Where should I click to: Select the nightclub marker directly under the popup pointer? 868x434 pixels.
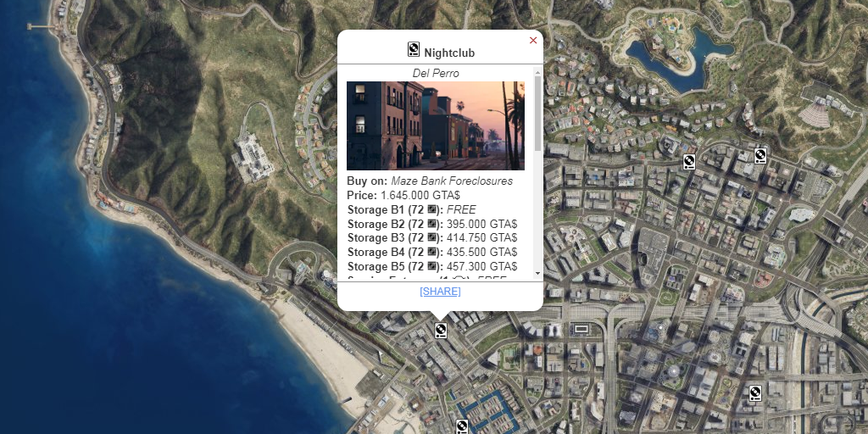441,331
